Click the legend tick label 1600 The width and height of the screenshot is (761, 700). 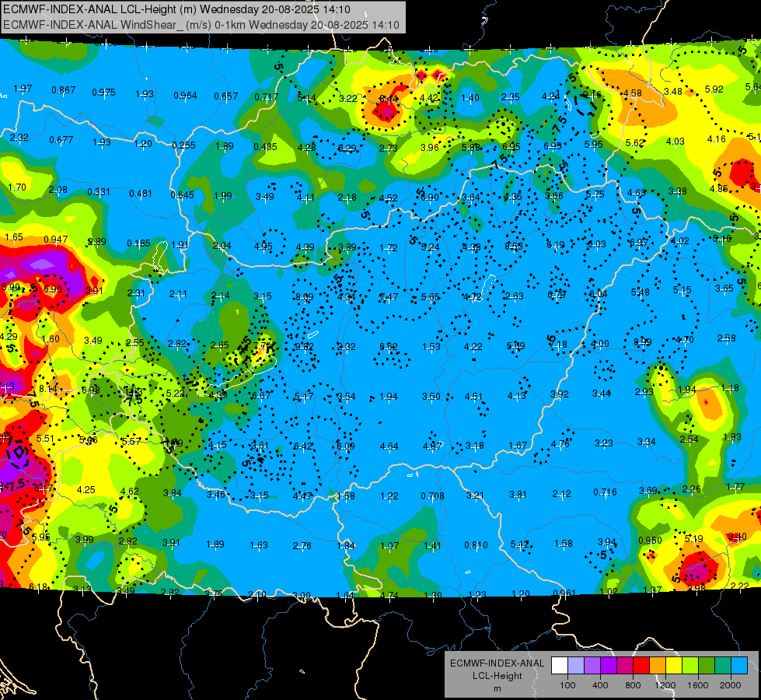[697, 685]
